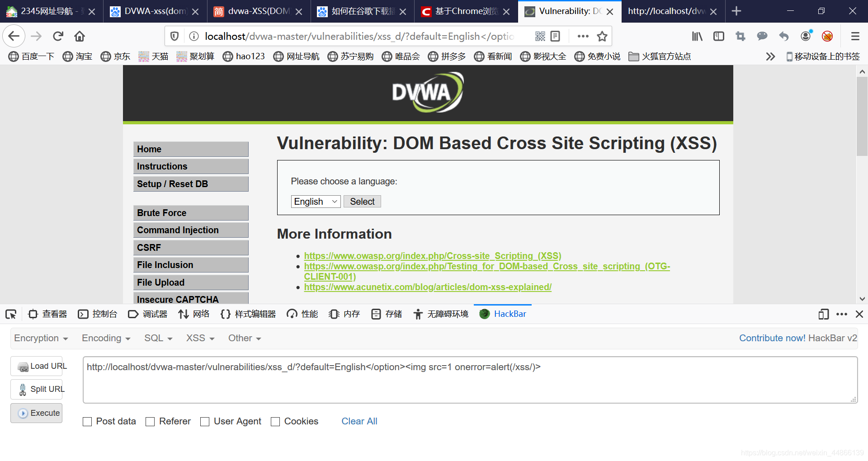Reload the current page
The image size is (868, 461).
click(x=58, y=36)
